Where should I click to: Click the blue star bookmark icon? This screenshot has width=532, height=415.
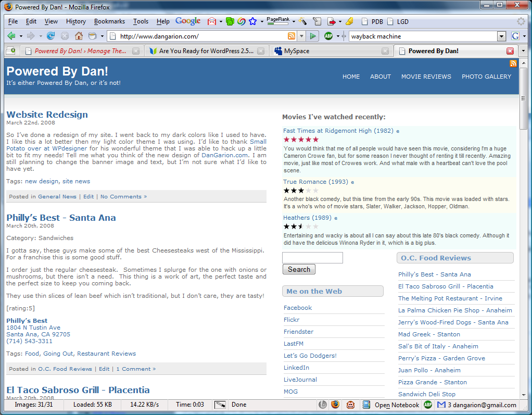click(252, 21)
